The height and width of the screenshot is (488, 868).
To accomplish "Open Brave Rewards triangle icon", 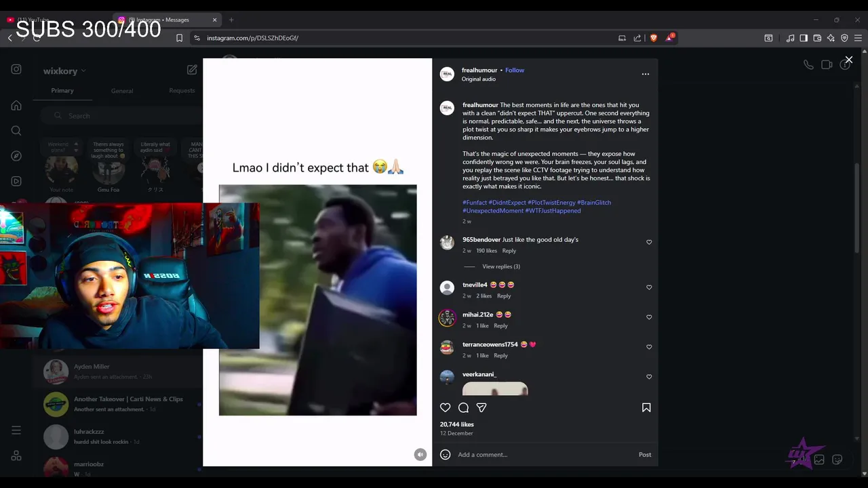I will click(x=669, y=38).
